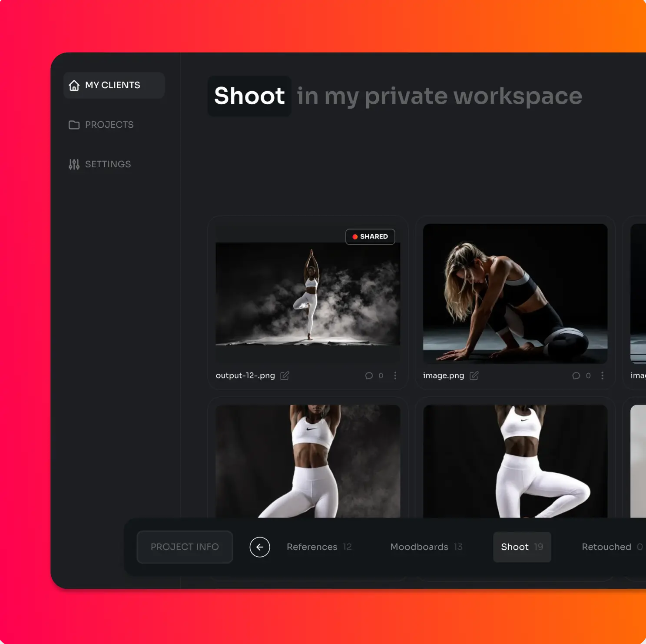Go back using the circled left arrow

click(260, 547)
